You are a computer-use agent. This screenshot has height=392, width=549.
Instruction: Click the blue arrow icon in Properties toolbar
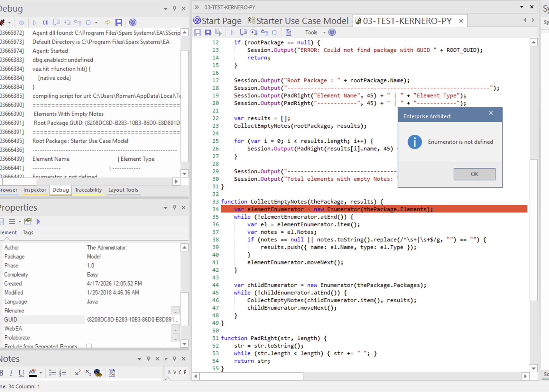[x=38, y=222]
